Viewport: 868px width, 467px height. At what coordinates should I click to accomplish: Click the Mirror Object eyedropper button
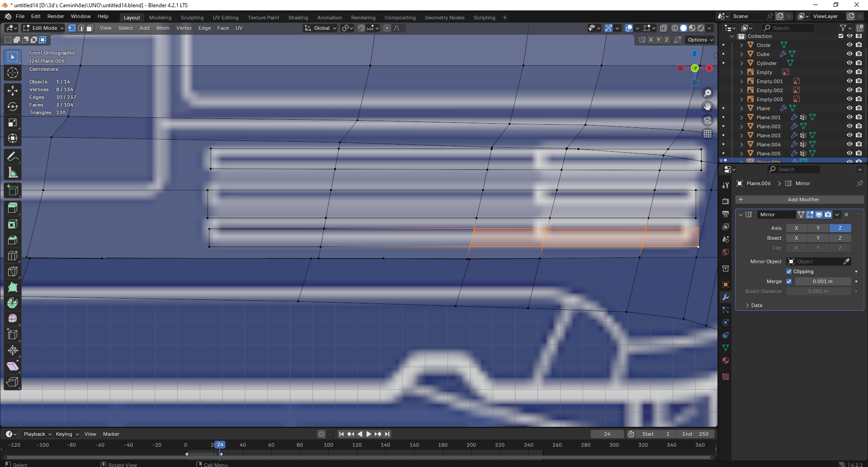(x=846, y=262)
